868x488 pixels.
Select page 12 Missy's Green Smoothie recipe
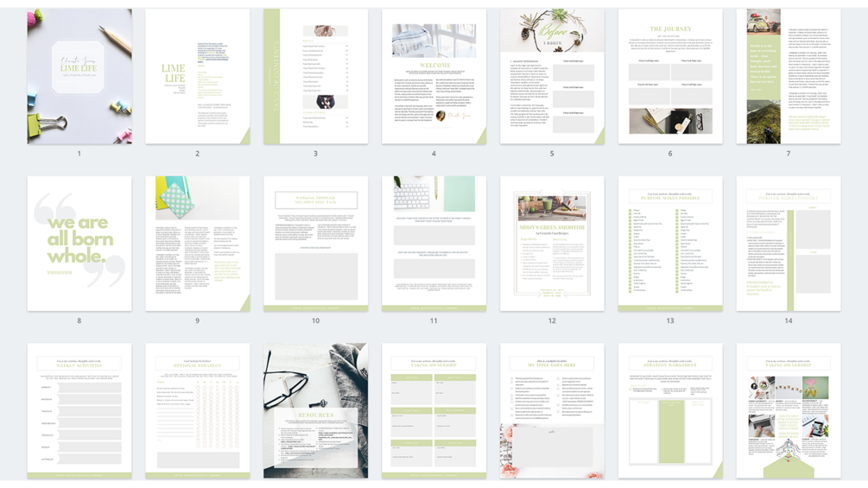(x=552, y=244)
